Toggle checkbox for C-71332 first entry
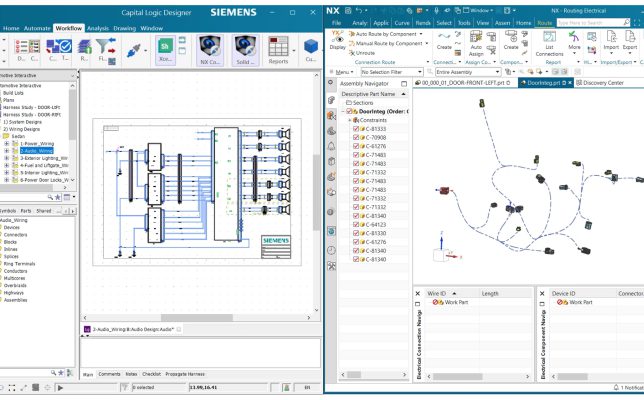Image resolution: width=644 pixels, height=400 pixels. click(356, 172)
